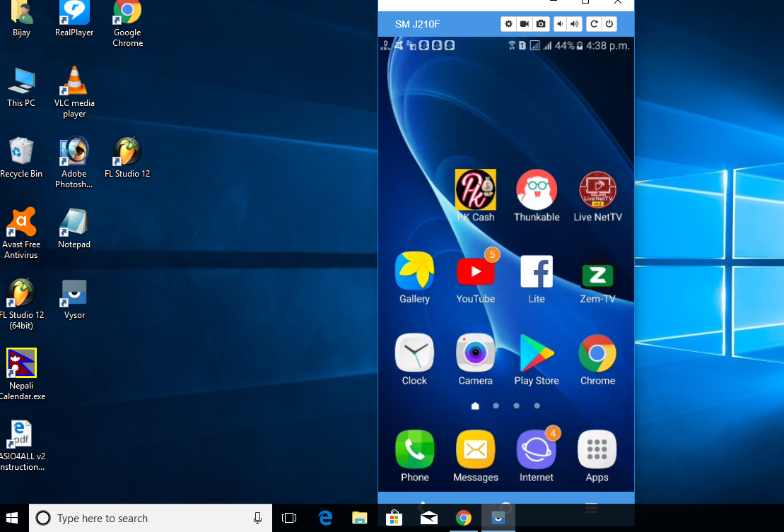Launch phone Camera app
Viewport: 784px width, 532px height.
[x=476, y=360]
